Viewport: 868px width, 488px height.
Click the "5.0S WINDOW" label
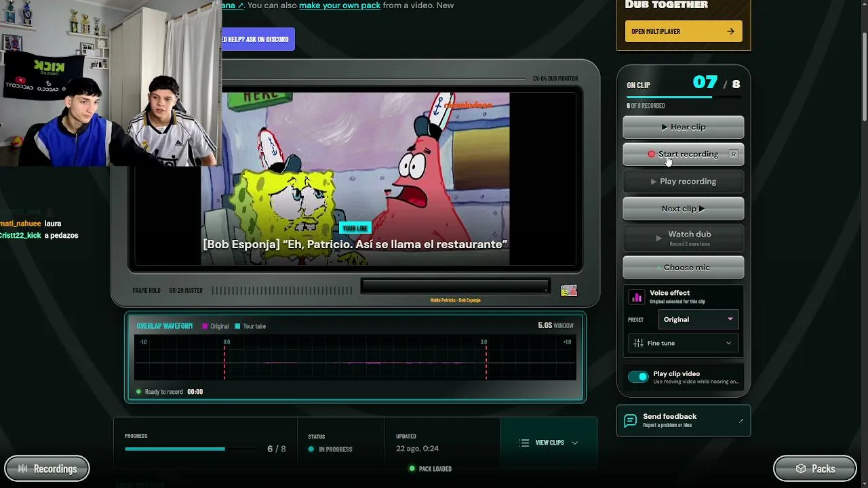(x=555, y=325)
